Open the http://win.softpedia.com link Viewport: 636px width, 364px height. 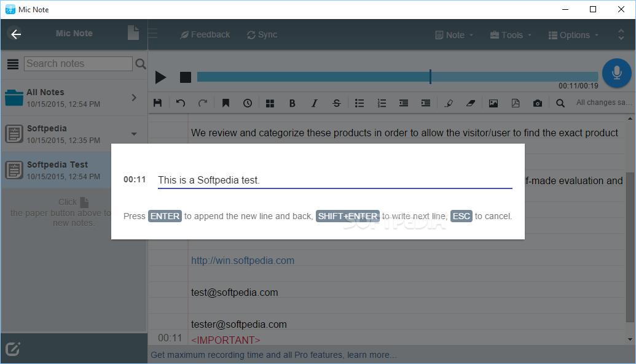[243, 261]
